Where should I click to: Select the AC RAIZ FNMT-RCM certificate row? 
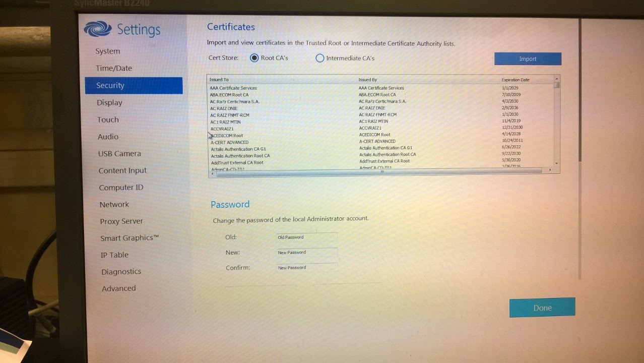[380, 115]
